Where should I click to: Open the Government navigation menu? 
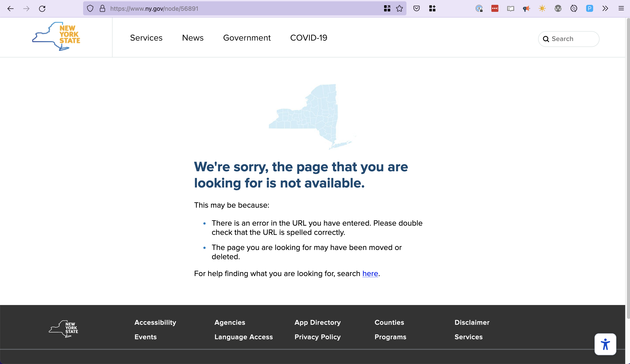click(x=247, y=38)
